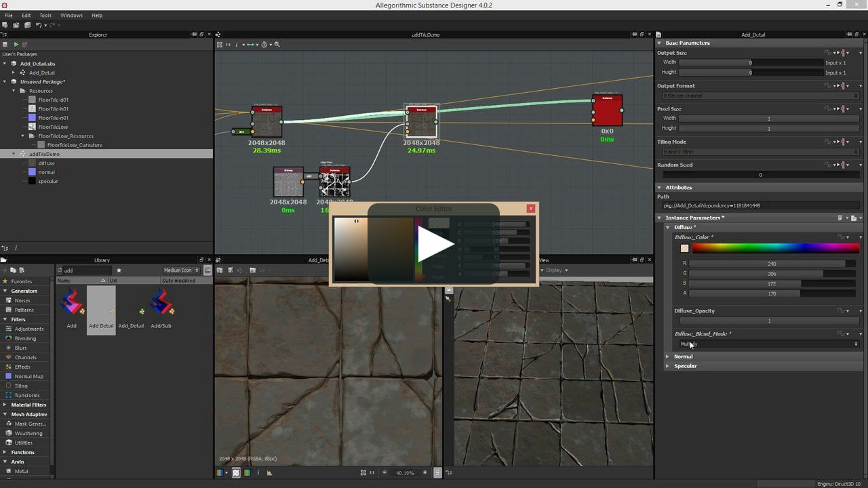This screenshot has width=868, height=488.
Task: Collapse the Mesh Adaptive category
Action: pyautogui.click(x=5, y=414)
